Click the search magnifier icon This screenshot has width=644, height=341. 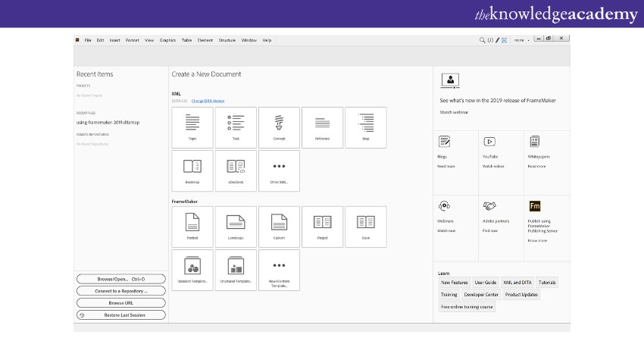pyautogui.click(x=482, y=40)
